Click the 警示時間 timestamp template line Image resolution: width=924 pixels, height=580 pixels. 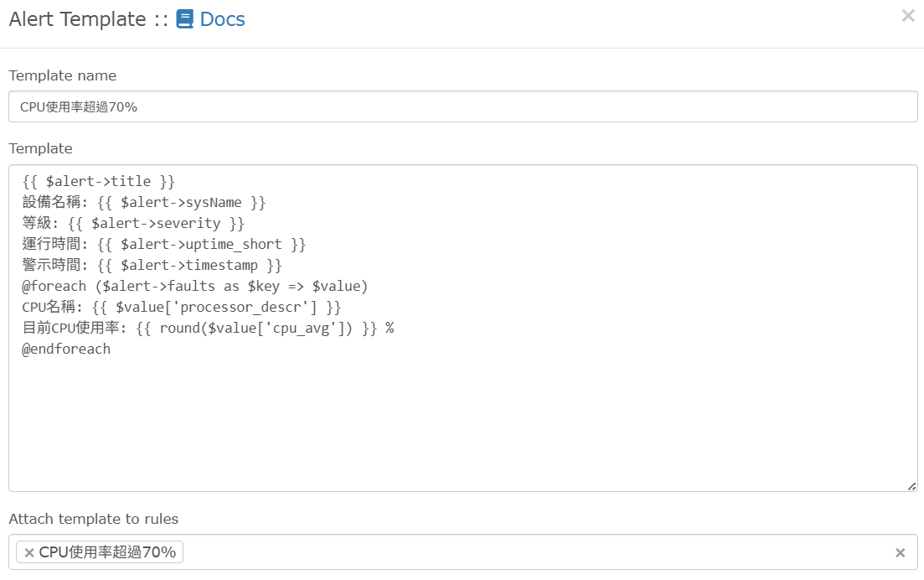click(x=152, y=265)
